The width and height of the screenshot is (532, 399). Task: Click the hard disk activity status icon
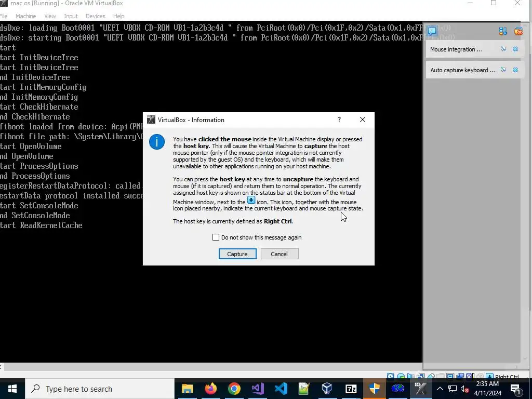tap(390, 376)
